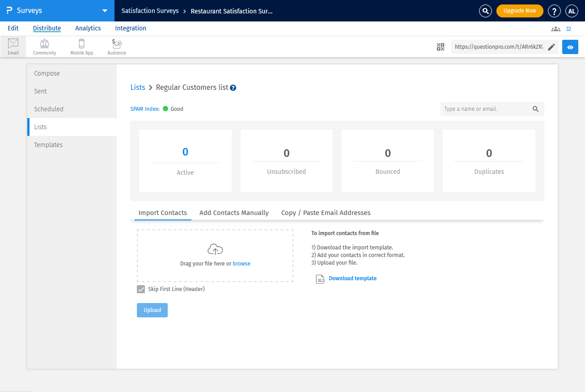Click help icon beside Regular Customers list
Screen dimensions: 585x392
tap(233, 88)
